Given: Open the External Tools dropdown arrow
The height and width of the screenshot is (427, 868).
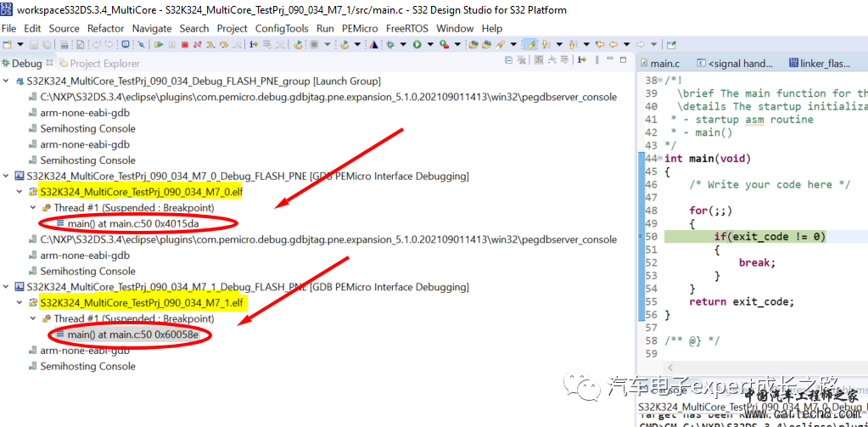Looking at the screenshot, I should click(x=458, y=44).
